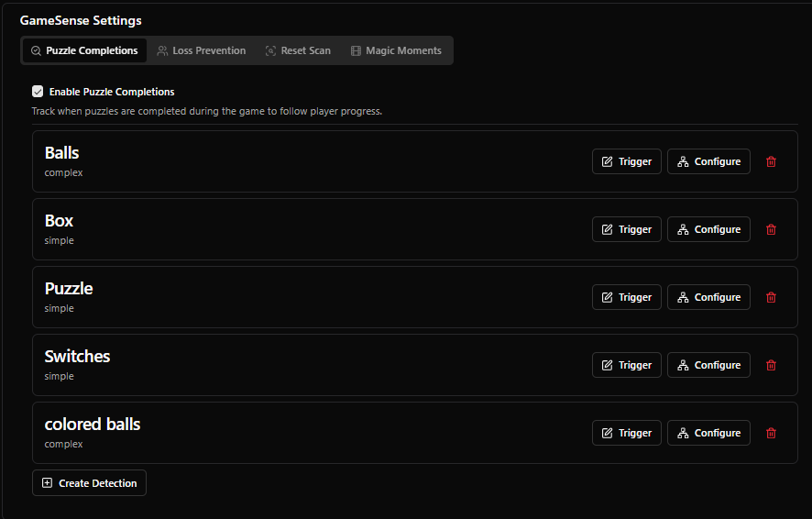Image resolution: width=812 pixels, height=519 pixels.
Task: Remove the Puzzle detection with trash icon
Action: [x=771, y=297]
